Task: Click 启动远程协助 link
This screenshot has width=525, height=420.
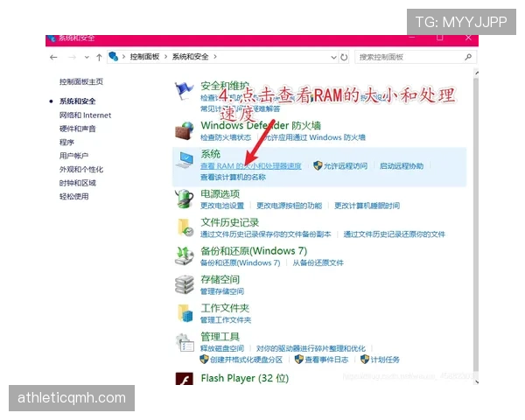Action: tap(401, 165)
